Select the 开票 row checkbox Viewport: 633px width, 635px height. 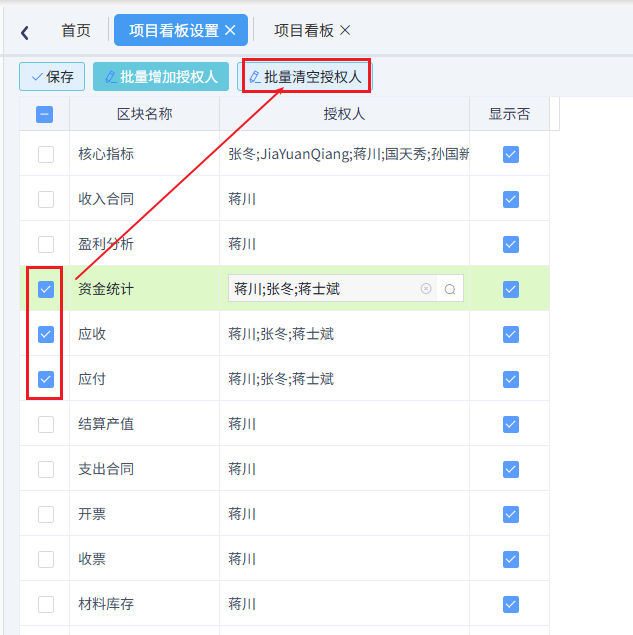(46, 514)
